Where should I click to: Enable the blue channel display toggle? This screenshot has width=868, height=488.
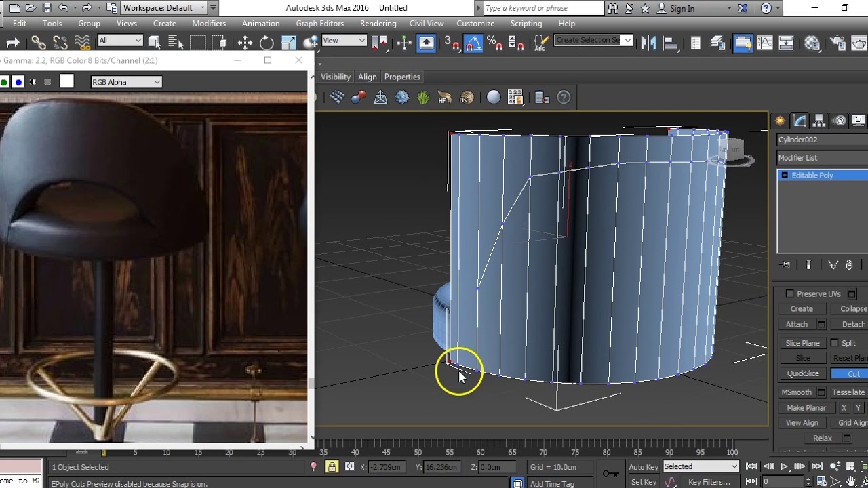coord(18,82)
